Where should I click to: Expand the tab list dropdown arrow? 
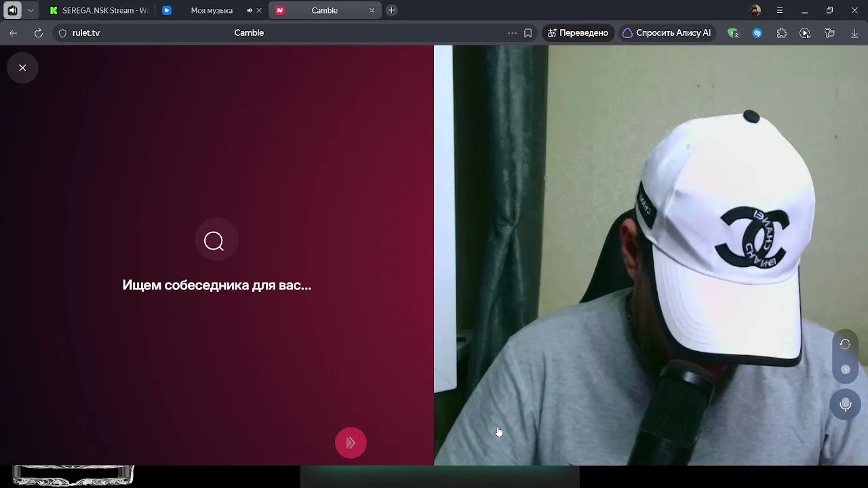pos(31,10)
